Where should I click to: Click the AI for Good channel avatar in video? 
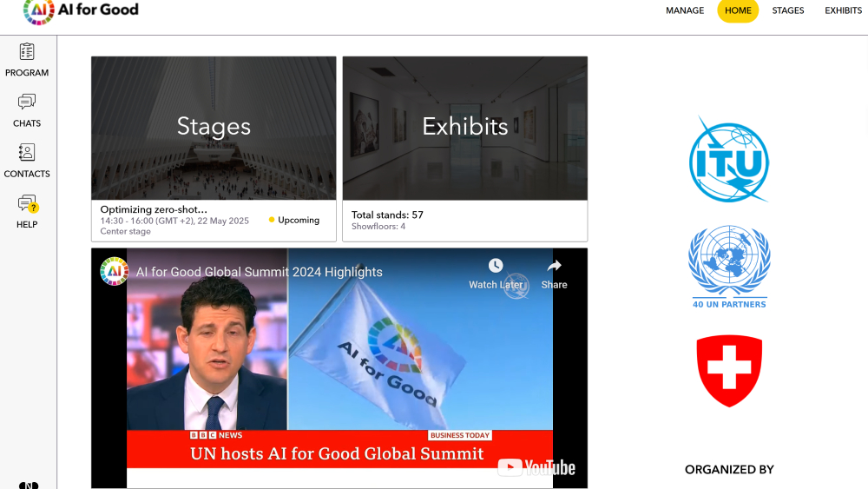click(114, 271)
